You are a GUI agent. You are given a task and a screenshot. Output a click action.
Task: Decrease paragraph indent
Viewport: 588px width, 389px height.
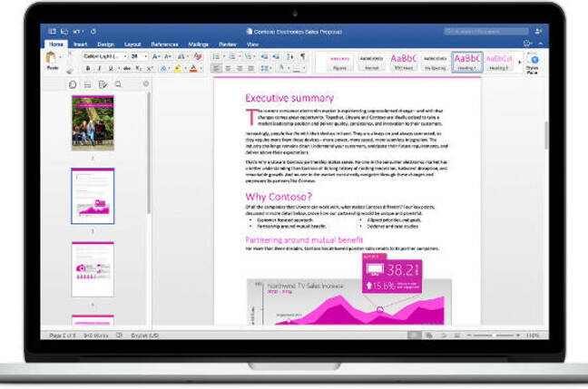(264, 56)
